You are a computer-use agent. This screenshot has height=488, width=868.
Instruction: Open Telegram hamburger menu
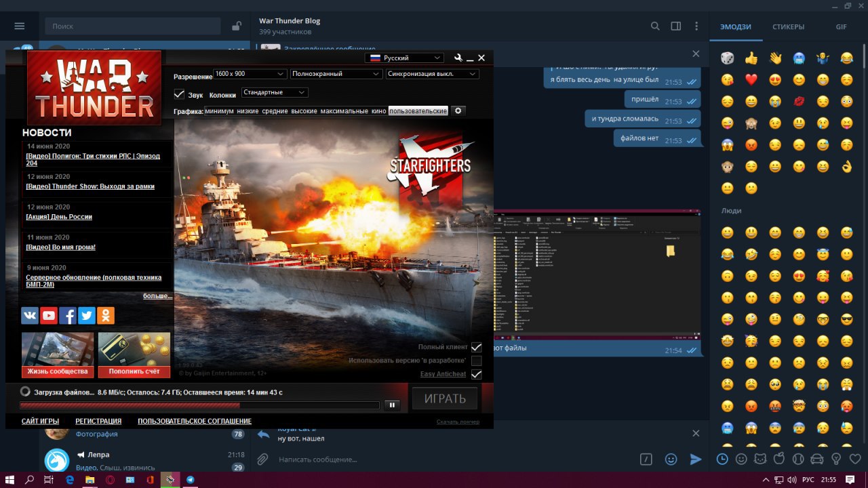click(x=20, y=26)
